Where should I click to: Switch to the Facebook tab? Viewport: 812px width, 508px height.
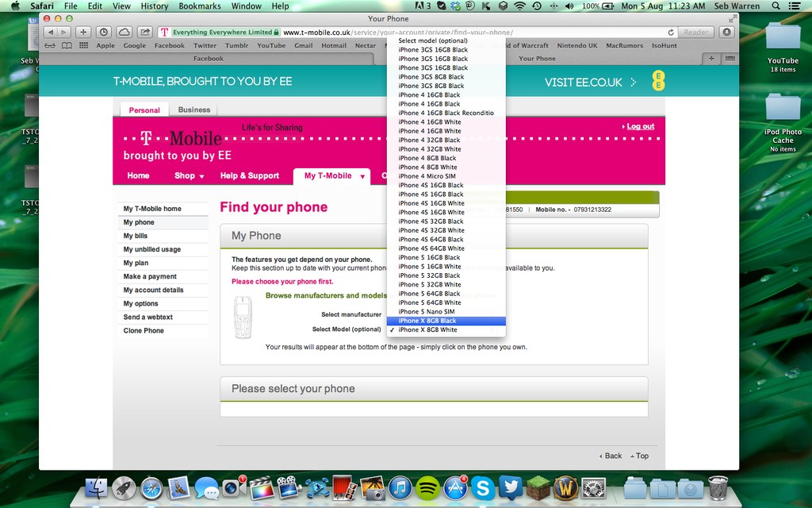coord(209,59)
